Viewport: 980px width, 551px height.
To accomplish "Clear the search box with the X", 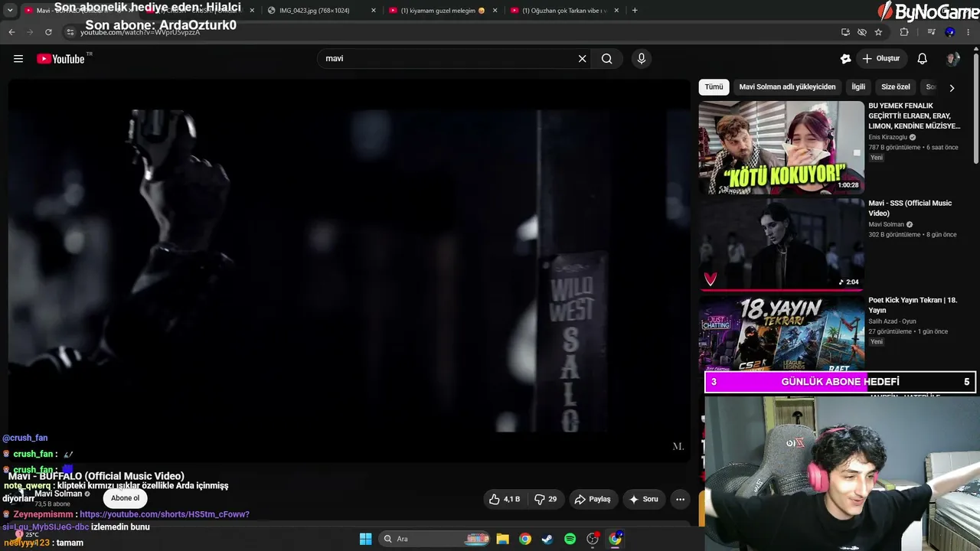I will coord(582,59).
